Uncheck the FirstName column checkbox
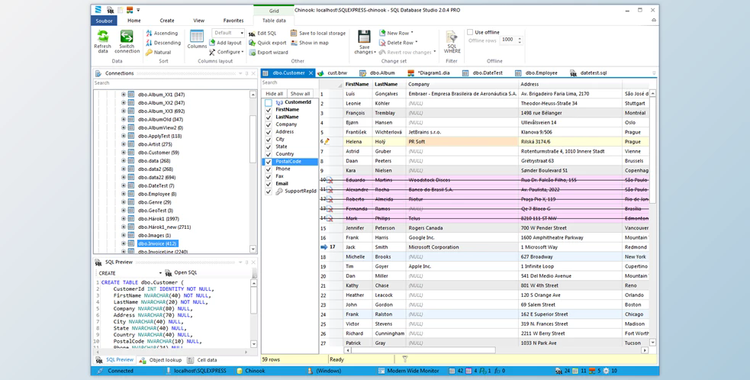The image size is (750, 380). click(x=268, y=110)
